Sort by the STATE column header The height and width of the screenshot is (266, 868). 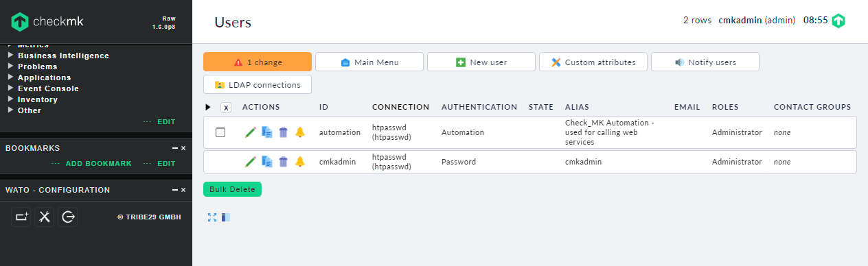pyautogui.click(x=541, y=107)
